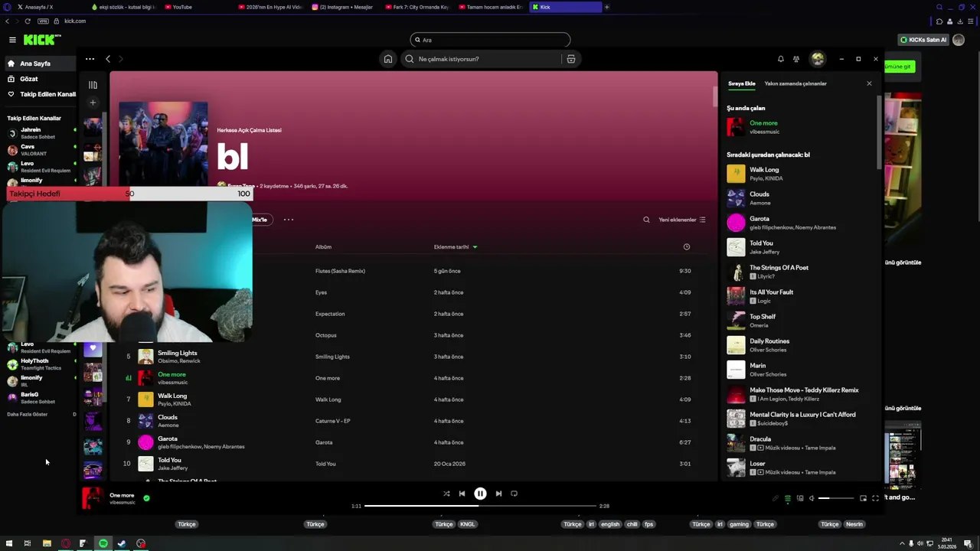The height and width of the screenshot is (551, 980).
Task: Search within the playlist
Action: point(646,220)
